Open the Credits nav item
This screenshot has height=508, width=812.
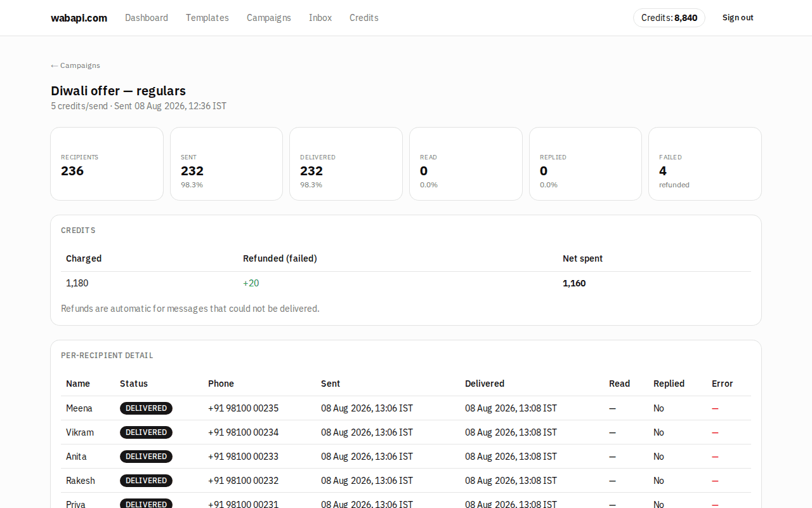pos(364,18)
